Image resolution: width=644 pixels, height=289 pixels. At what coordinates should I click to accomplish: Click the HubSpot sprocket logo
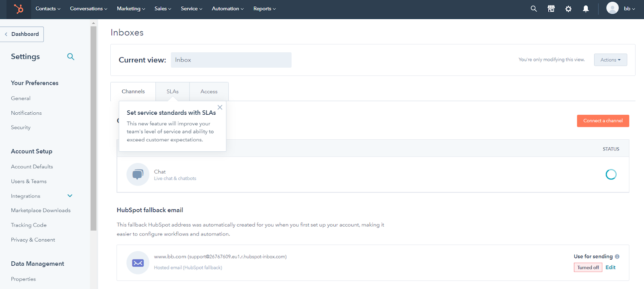(19, 9)
